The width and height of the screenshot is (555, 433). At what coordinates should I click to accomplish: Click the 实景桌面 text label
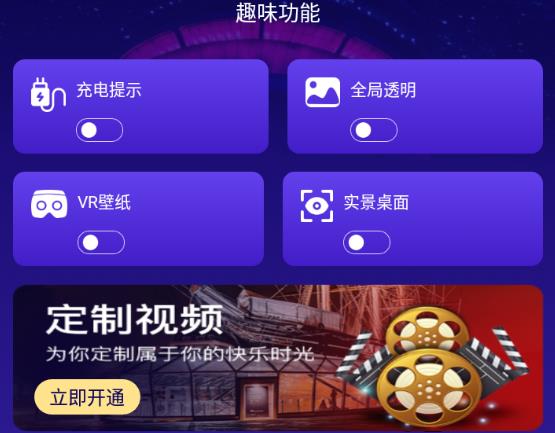click(x=376, y=202)
